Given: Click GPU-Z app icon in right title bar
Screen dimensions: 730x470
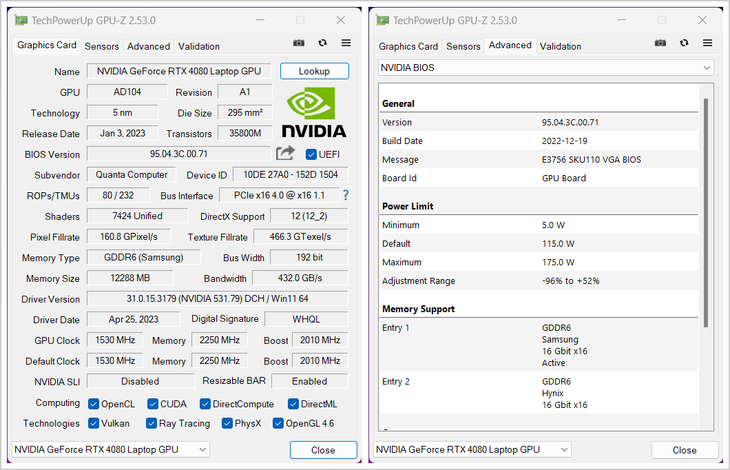Looking at the screenshot, I should pyautogui.click(x=383, y=20).
